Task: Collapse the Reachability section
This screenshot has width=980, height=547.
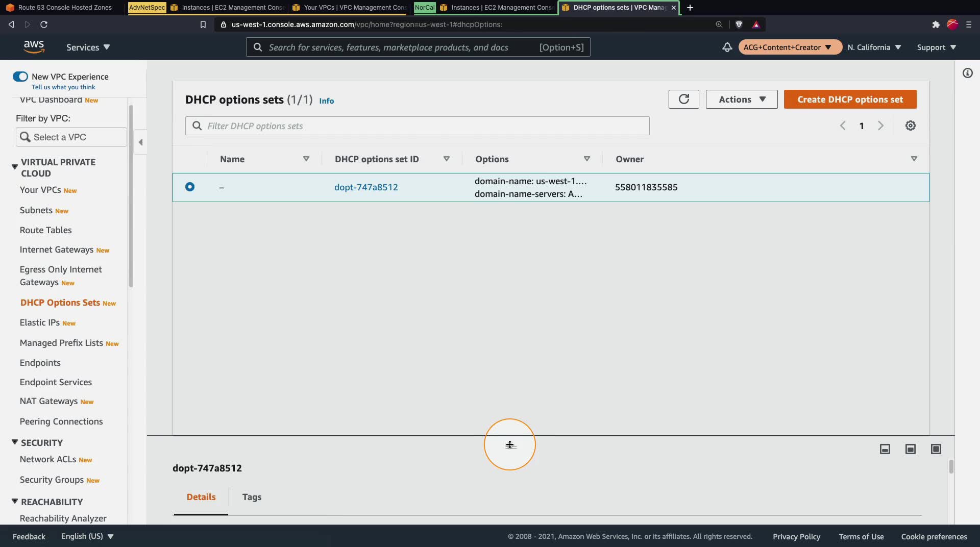Action: click(15, 501)
